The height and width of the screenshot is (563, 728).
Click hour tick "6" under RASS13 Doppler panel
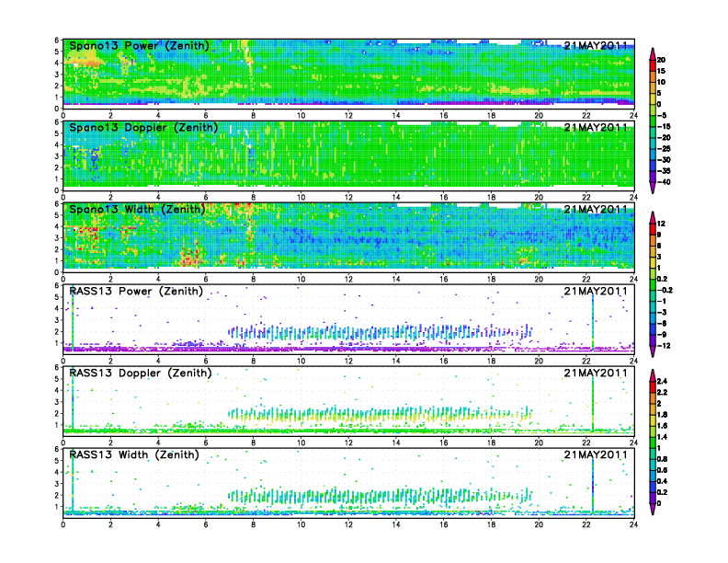click(206, 442)
